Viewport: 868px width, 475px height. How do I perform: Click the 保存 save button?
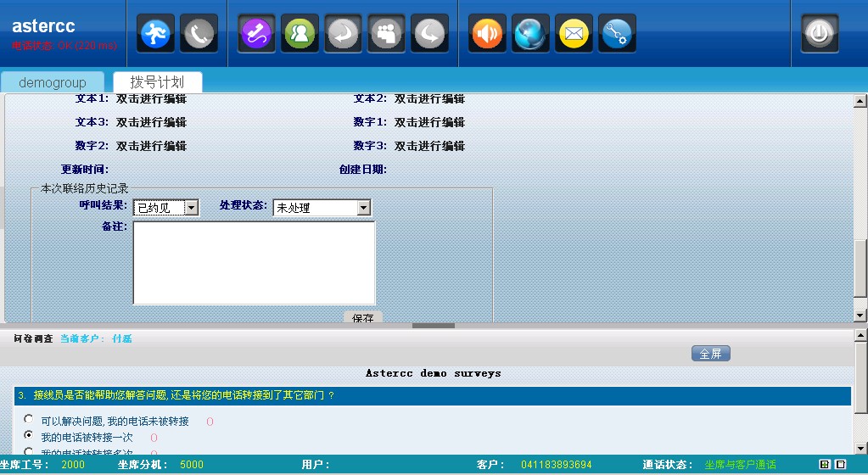363,318
